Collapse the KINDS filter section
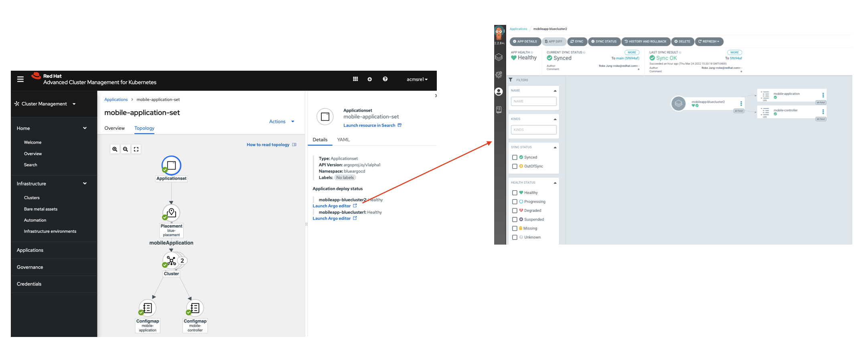The height and width of the screenshot is (345, 868). coord(555,119)
